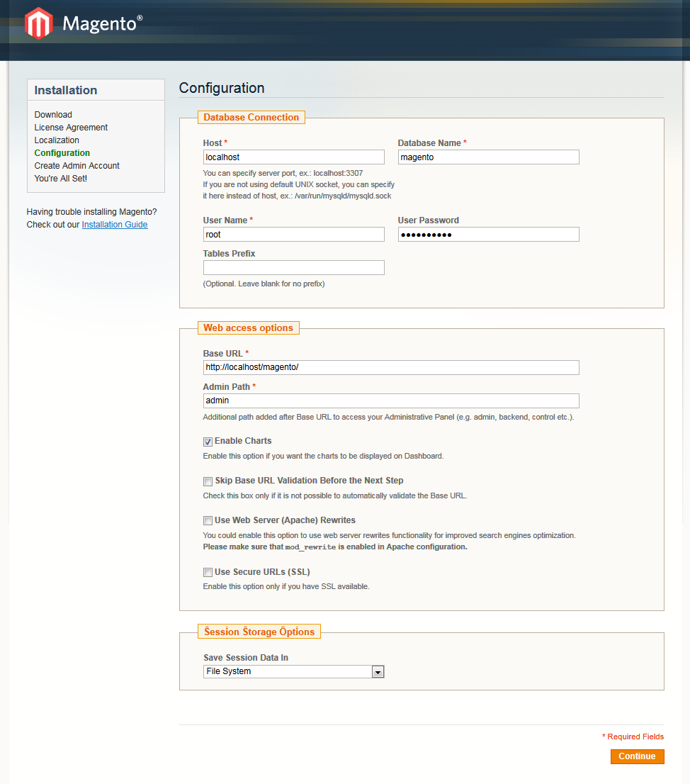Focus the Base URL input field

point(391,367)
